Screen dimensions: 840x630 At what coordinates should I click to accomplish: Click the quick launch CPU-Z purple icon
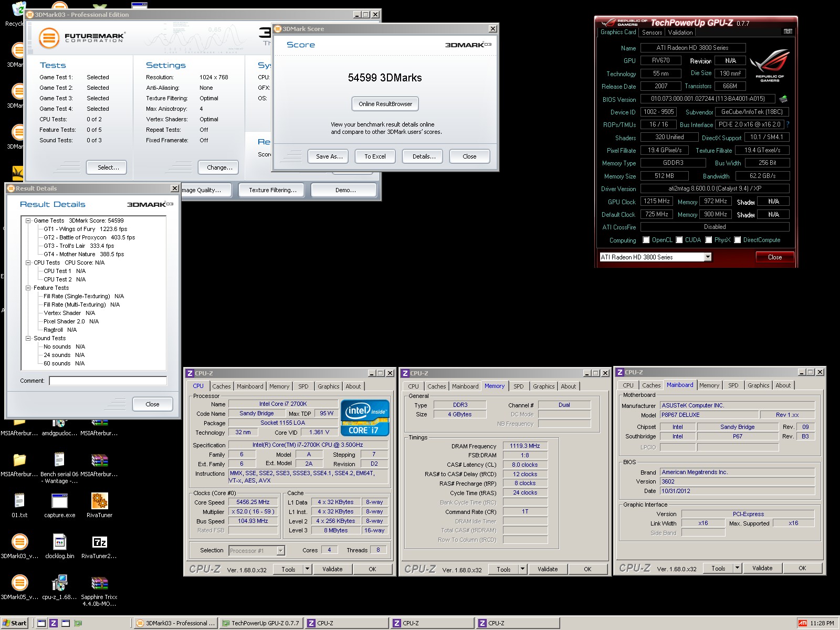click(54, 623)
